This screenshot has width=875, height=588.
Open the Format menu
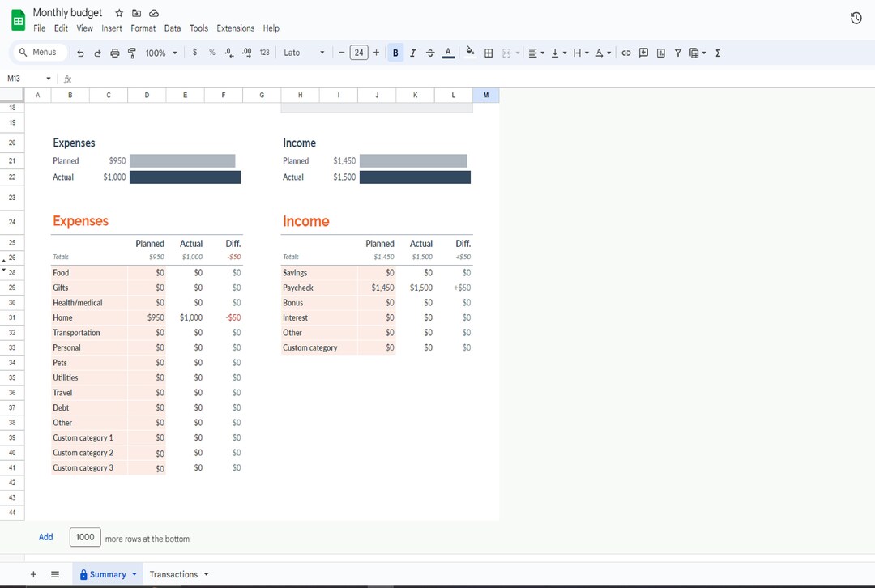click(x=143, y=28)
